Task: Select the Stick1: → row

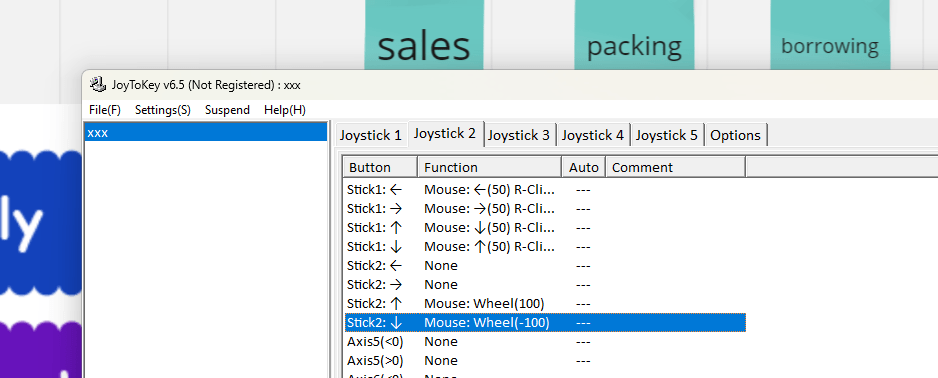Action: [545, 209]
